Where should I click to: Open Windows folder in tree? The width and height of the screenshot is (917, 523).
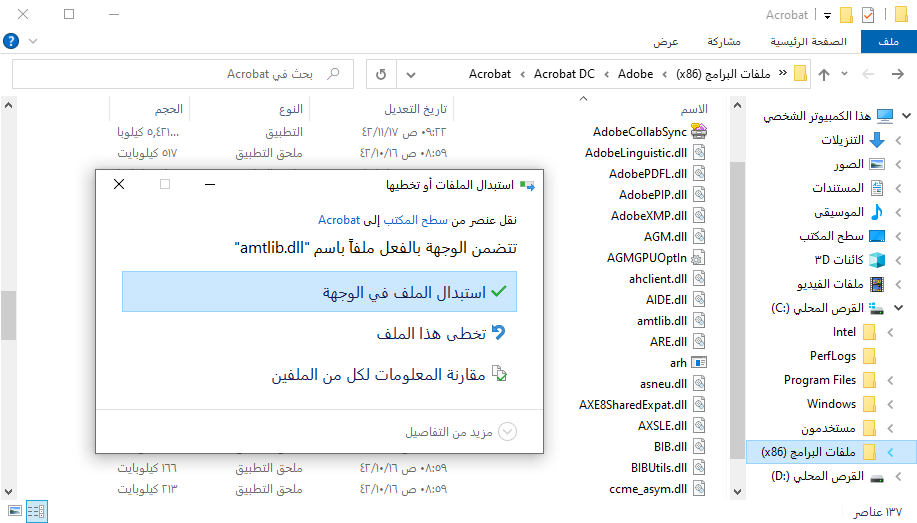pos(831,404)
